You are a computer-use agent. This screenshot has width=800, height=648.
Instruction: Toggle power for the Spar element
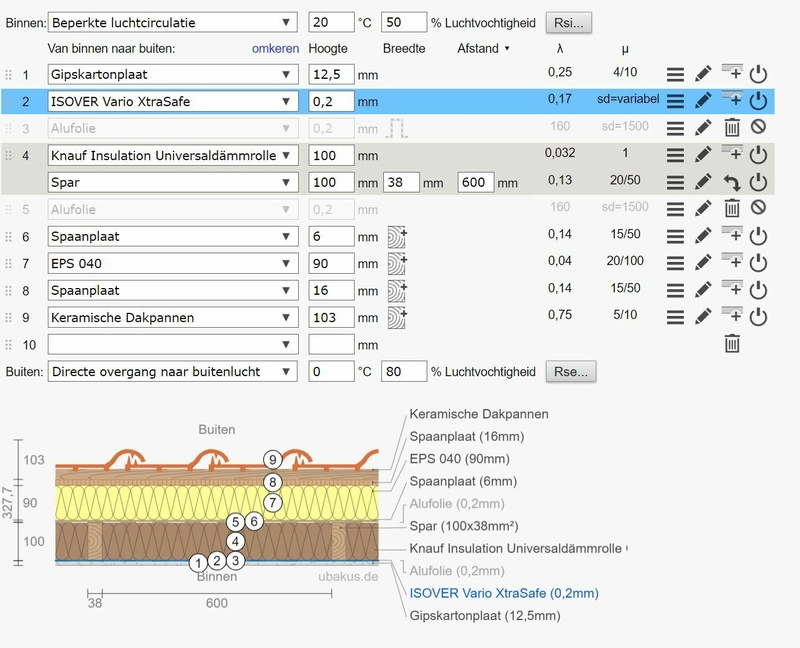[758, 182]
